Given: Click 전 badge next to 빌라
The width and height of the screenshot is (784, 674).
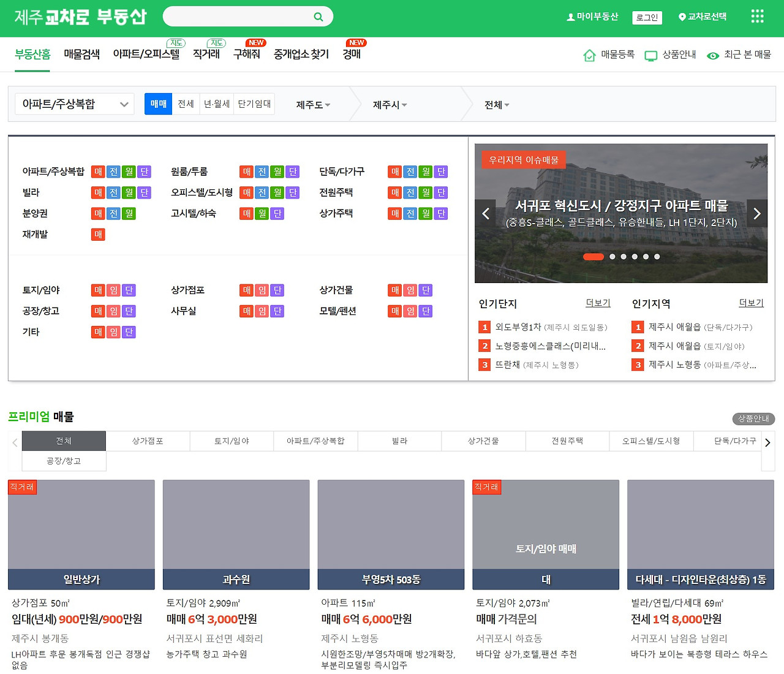Looking at the screenshot, I should tap(113, 192).
